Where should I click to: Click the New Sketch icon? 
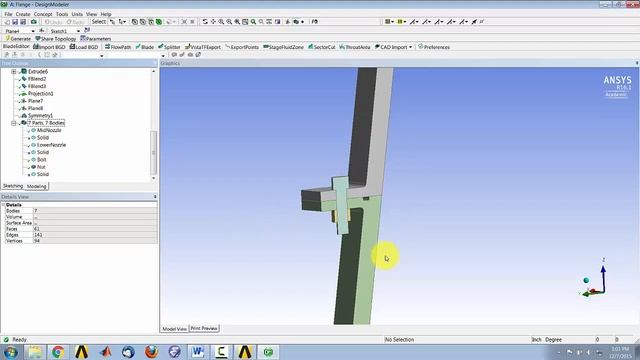tap(87, 30)
